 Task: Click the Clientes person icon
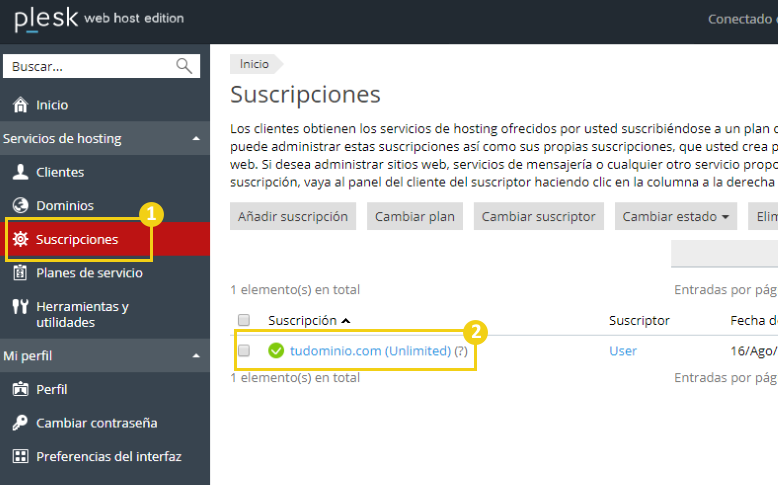coord(20,172)
